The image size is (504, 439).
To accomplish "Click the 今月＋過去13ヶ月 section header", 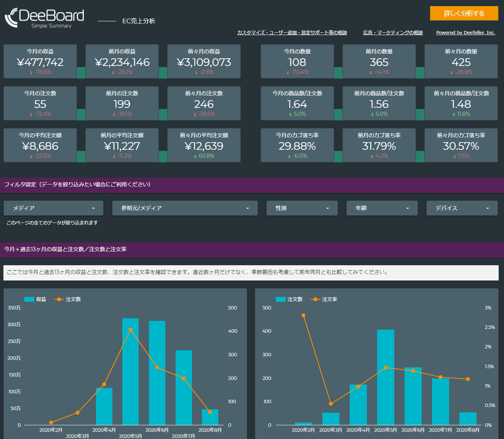I will coord(66,249).
